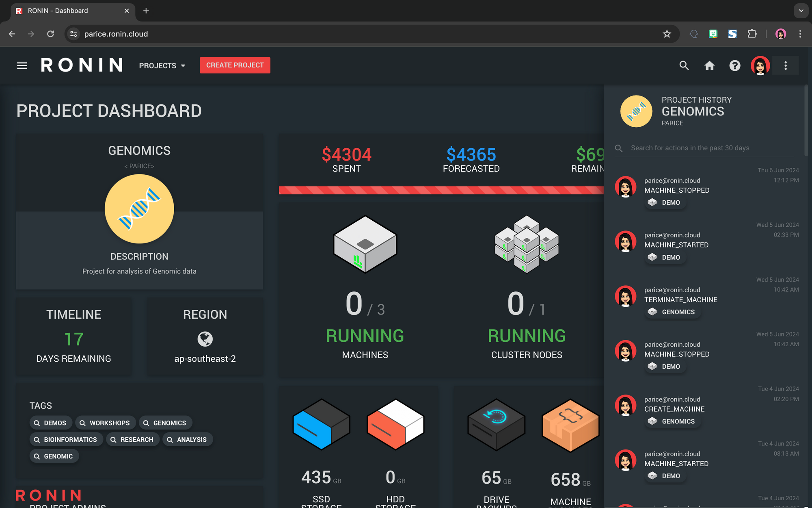This screenshot has height=508, width=812.
Task: Open the RONIN header three-dot menu
Action: 786,65
